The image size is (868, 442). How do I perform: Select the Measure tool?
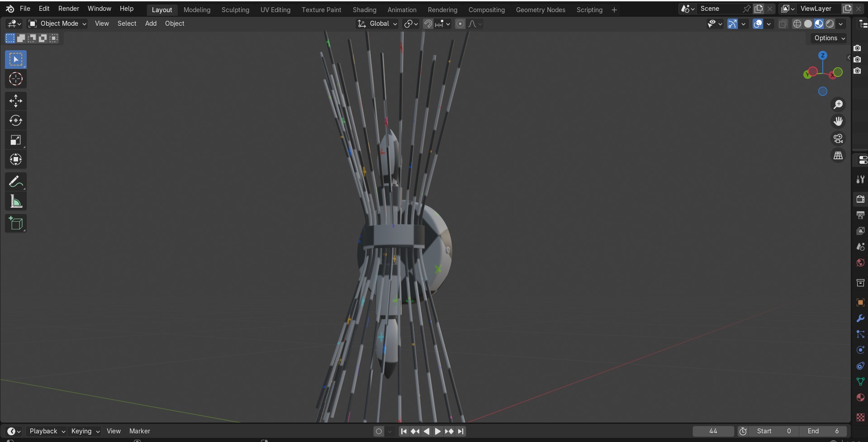(16, 201)
